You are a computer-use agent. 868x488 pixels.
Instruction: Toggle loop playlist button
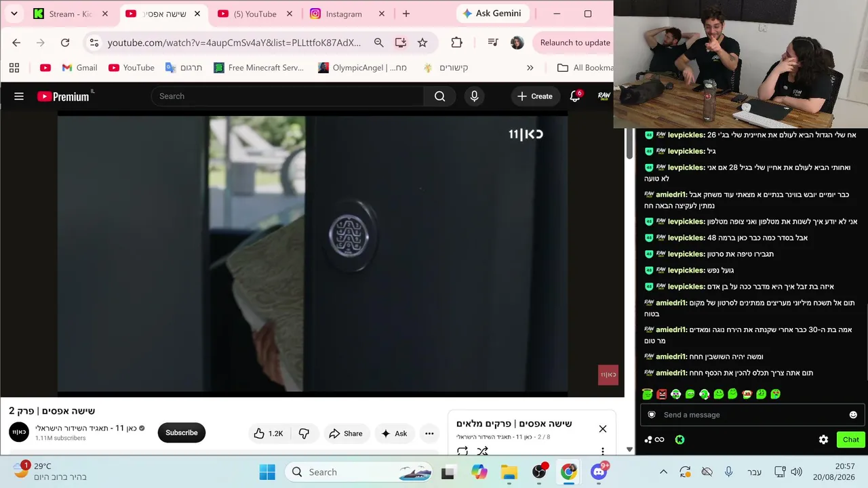point(462,451)
